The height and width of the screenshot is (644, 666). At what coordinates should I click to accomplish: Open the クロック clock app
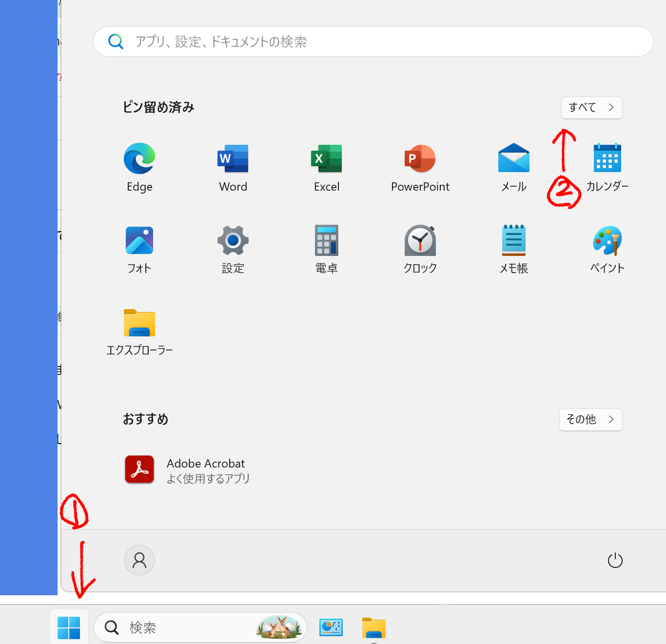420,249
